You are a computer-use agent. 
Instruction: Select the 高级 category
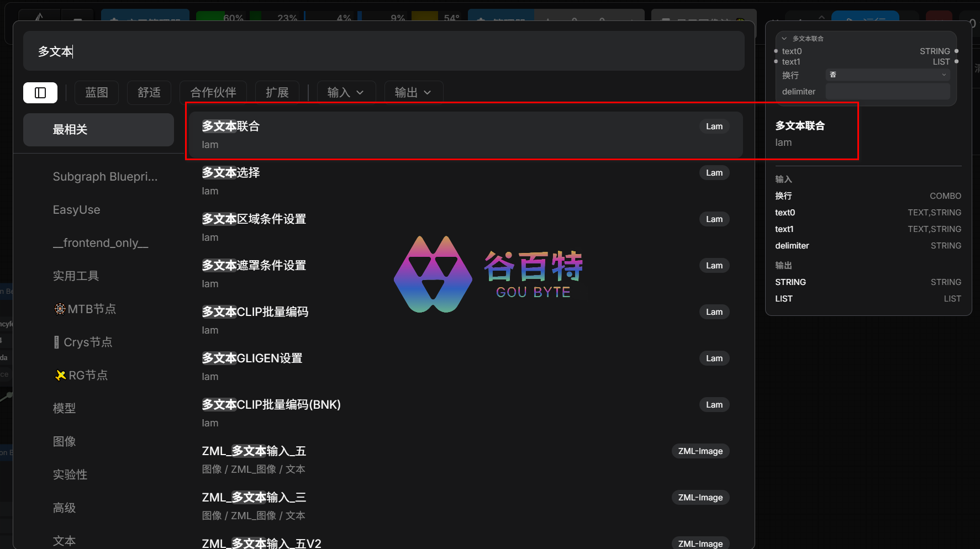click(64, 508)
